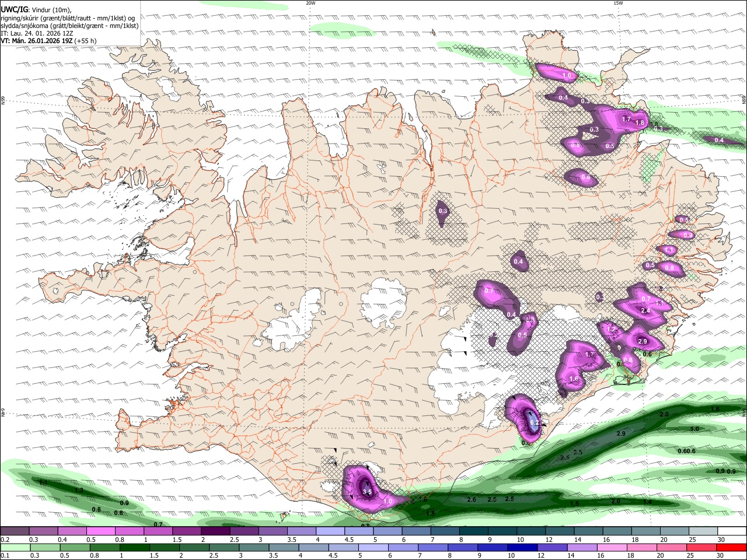Click the "1.2" snowfall value in the southeast

coord(612,330)
